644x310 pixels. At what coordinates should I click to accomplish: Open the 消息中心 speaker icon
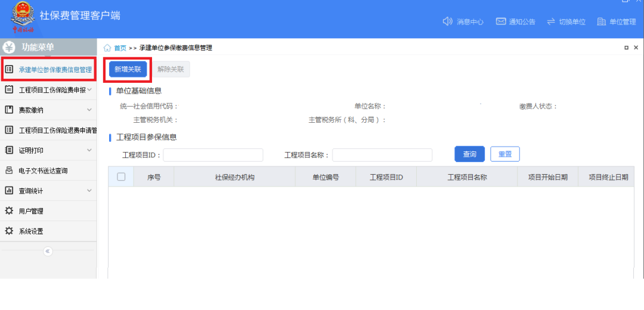coord(448,21)
